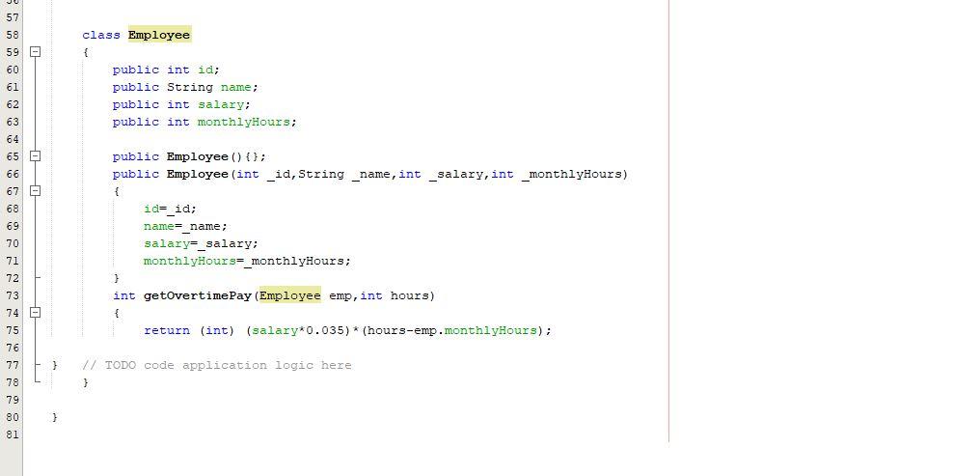This screenshot has width=980, height=476.
Task: Click line number 76 in the gutter
Action: [12, 348]
